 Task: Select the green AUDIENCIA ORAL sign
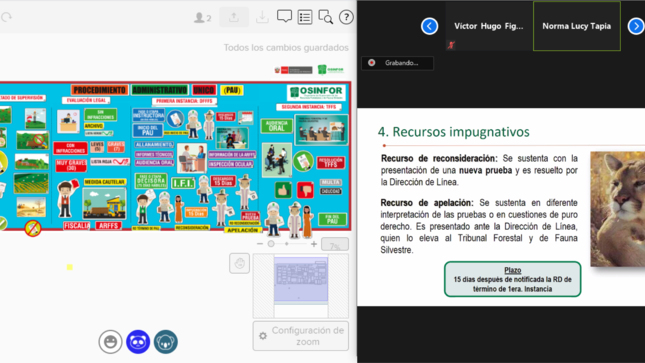pos(277,126)
